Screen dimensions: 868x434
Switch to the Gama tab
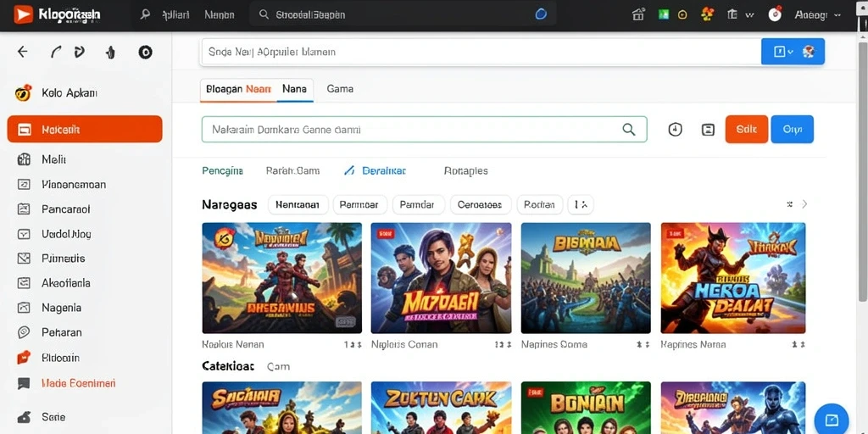tap(340, 88)
